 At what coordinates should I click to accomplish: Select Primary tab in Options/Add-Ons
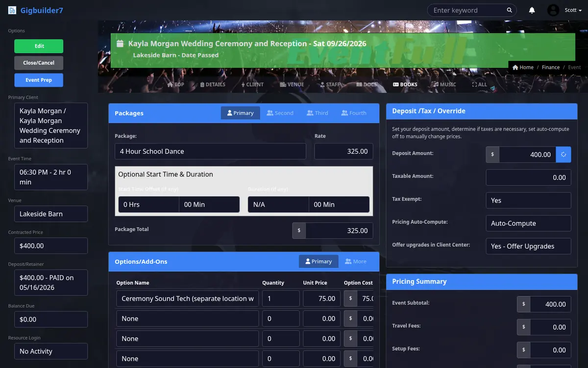coord(318,262)
